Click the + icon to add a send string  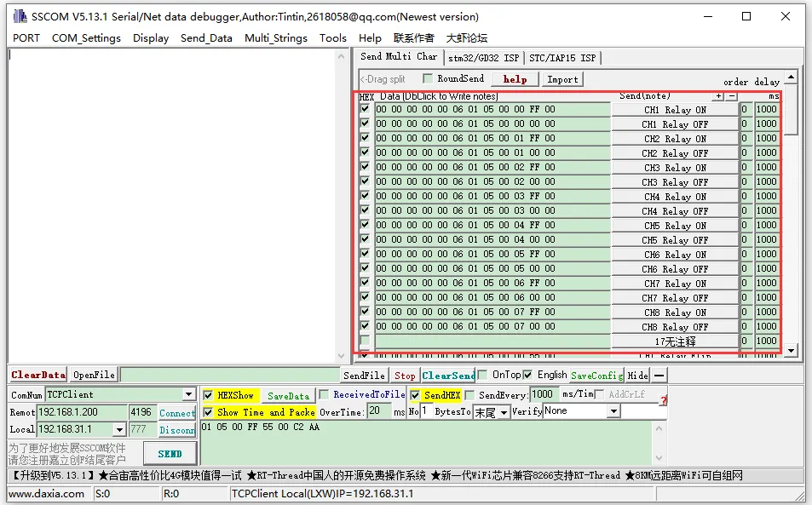click(x=720, y=95)
